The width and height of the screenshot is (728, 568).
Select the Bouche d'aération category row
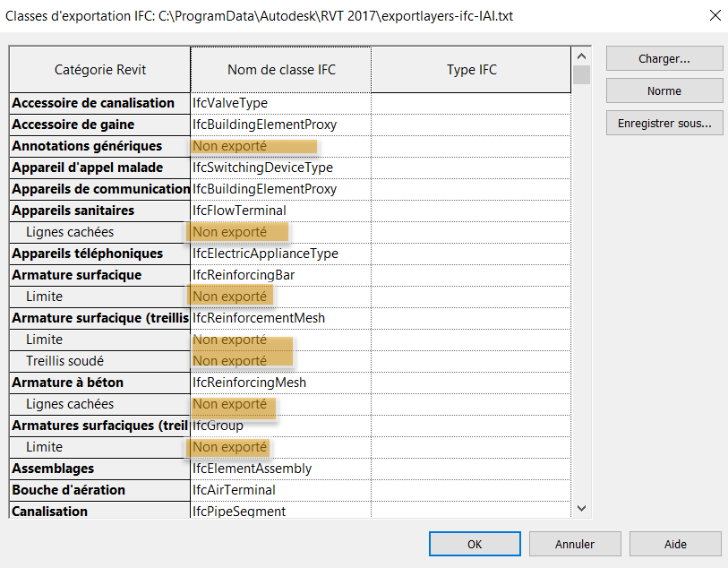click(x=99, y=490)
